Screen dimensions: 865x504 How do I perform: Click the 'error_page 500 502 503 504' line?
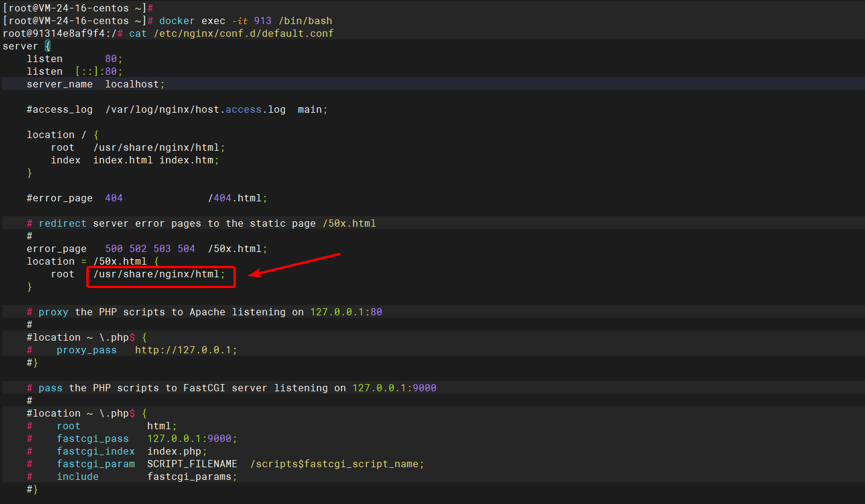(147, 249)
